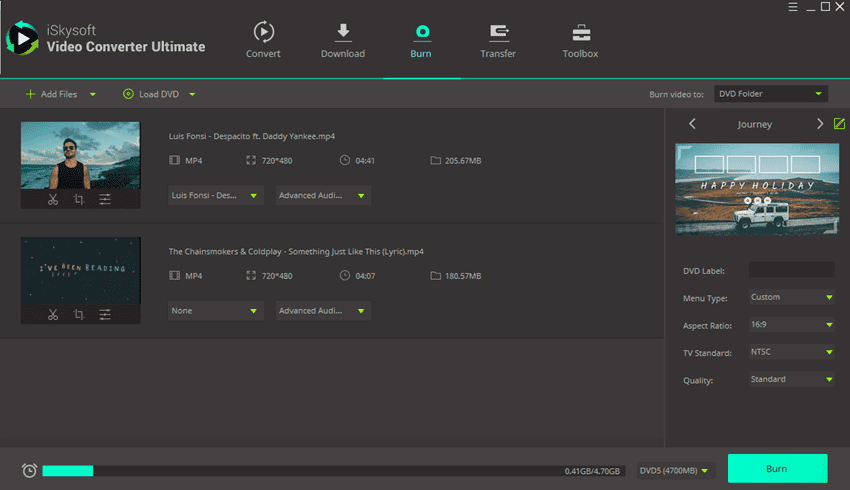The width and height of the screenshot is (850, 490).
Task: Open the TV Standard NTSC dropdown
Action: coord(791,353)
